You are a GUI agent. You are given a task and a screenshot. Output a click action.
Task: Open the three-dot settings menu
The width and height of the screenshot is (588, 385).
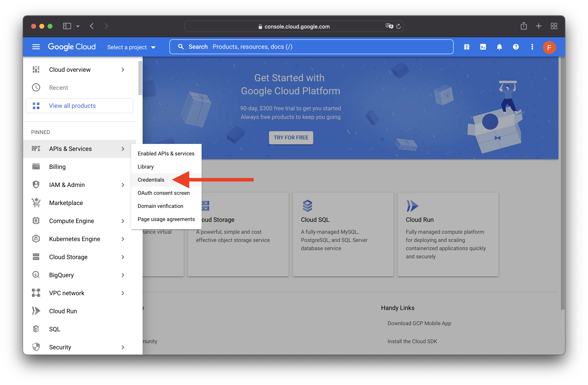point(532,47)
